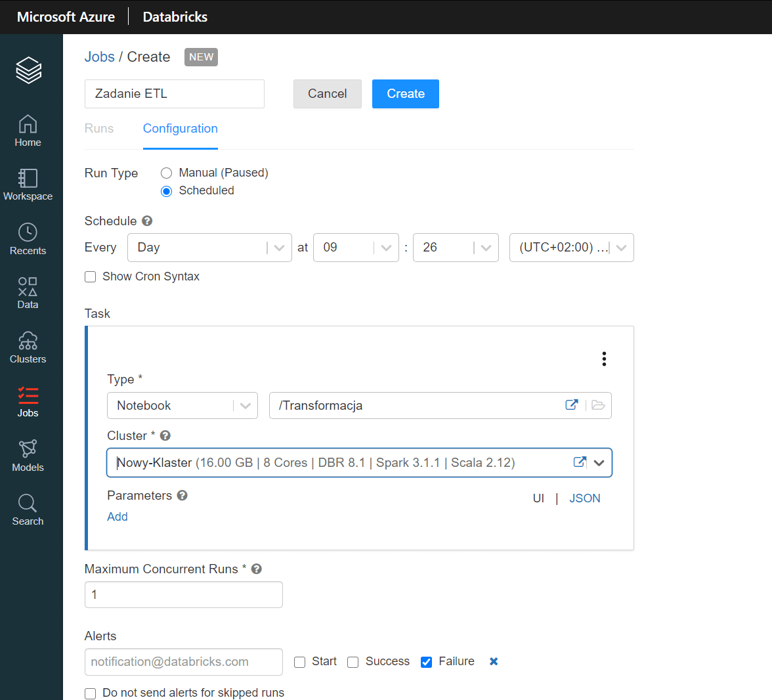Click the Schedule help question mark icon
The image size is (772, 700).
[x=147, y=221]
